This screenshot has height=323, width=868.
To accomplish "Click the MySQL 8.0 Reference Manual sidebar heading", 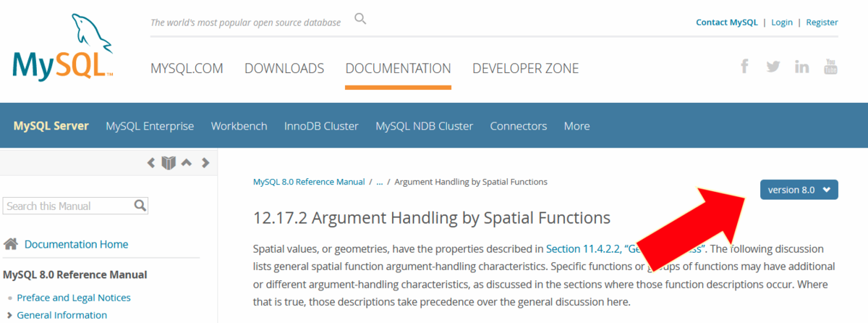I will click(75, 274).
